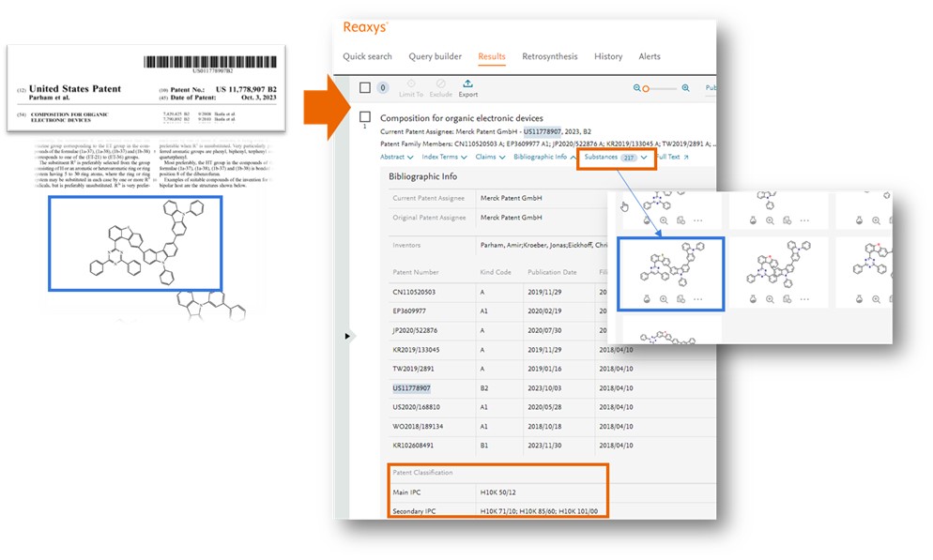The width and height of the screenshot is (933, 560).
Task: Click panel collapse arrow on left edge
Action: tap(348, 335)
